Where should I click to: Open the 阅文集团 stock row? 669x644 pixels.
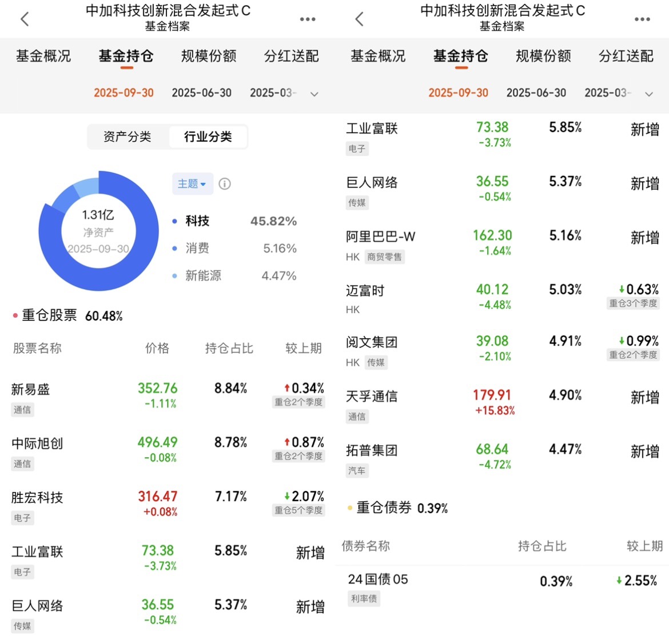503,351
